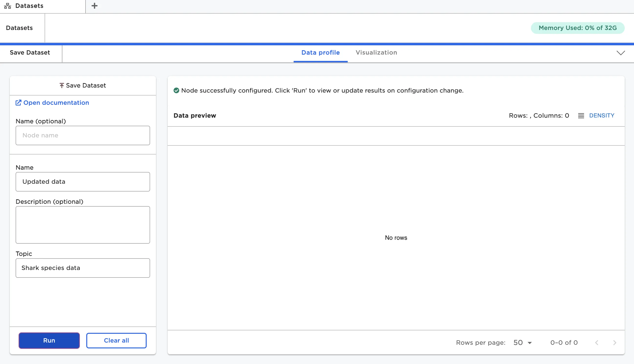The image size is (634, 364).
Task: Open documentation link
Action: click(x=56, y=103)
